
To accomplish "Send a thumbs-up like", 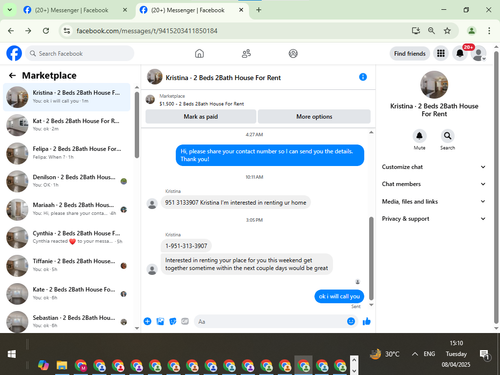I will click(366, 321).
